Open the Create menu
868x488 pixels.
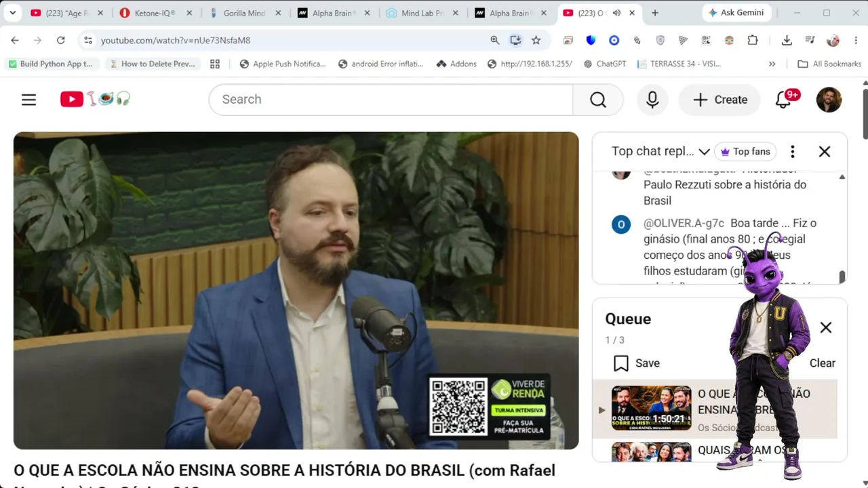tap(720, 100)
